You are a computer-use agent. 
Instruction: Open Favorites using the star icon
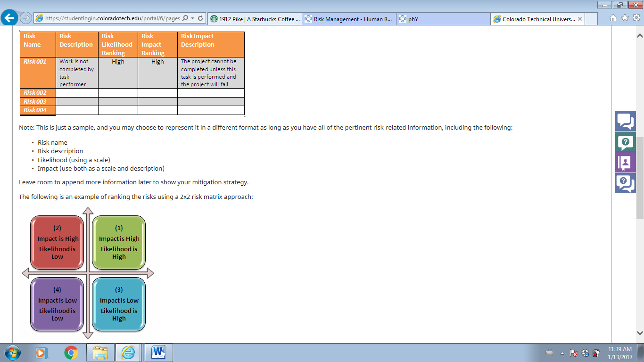tap(625, 18)
